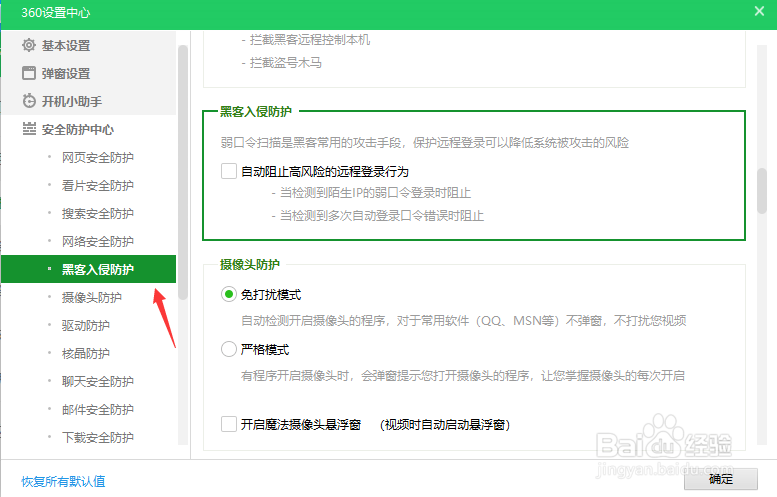Select 核晶防护 in sidebar
This screenshot has height=497, width=777.
[x=88, y=353]
